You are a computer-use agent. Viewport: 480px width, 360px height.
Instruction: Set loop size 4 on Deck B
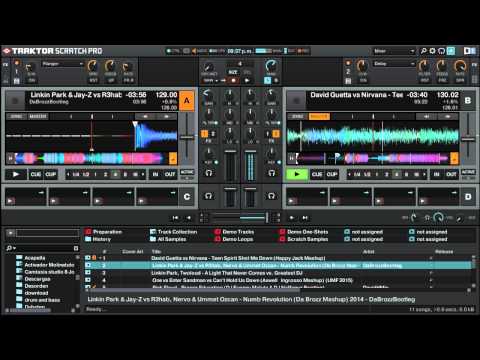tap(396, 174)
